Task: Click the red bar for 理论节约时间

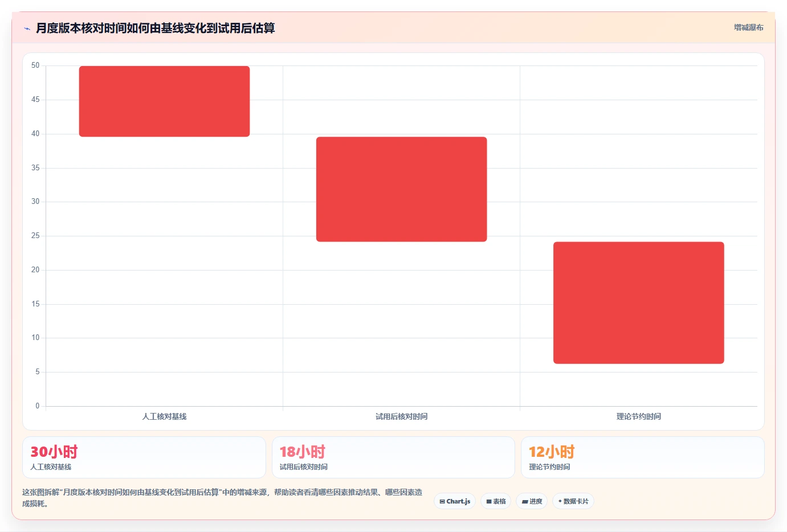Action: tap(638, 302)
